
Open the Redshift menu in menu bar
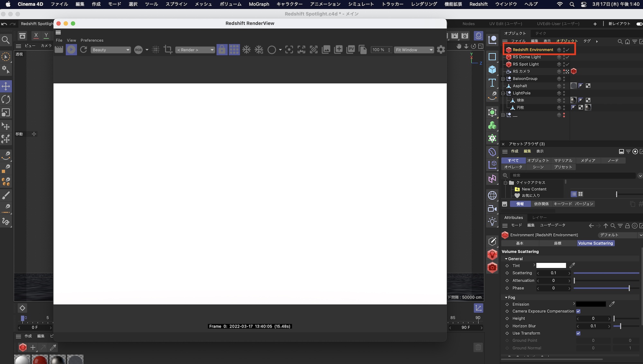(478, 4)
